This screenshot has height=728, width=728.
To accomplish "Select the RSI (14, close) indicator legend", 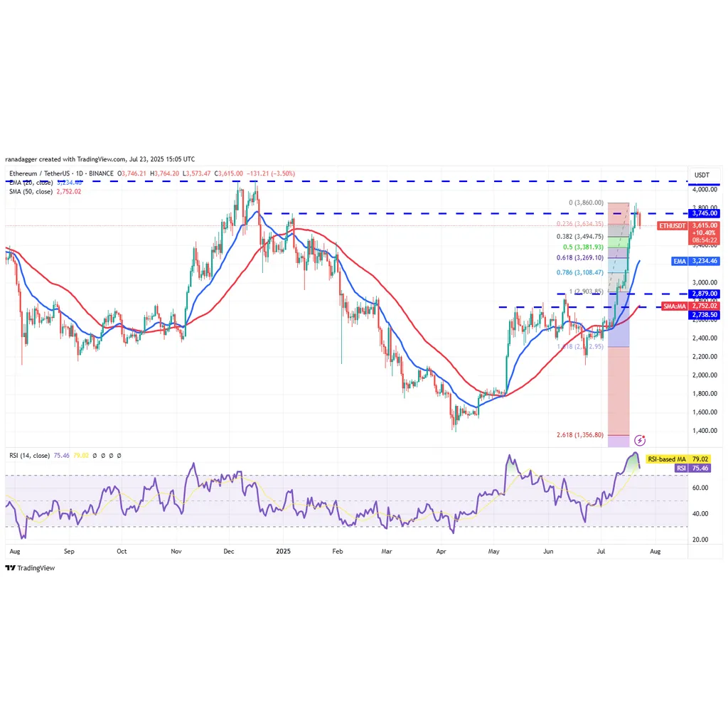I will pyautogui.click(x=29, y=456).
